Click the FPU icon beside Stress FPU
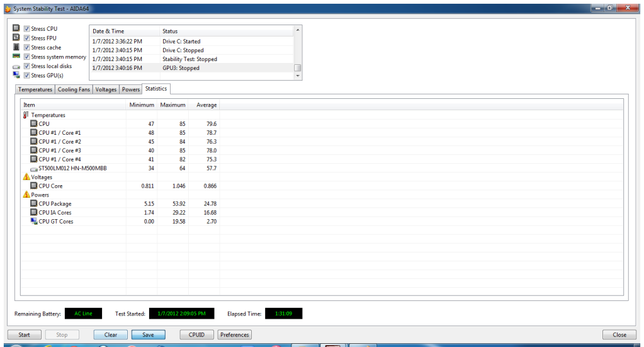This screenshot has height=347, width=644. pos(16,37)
